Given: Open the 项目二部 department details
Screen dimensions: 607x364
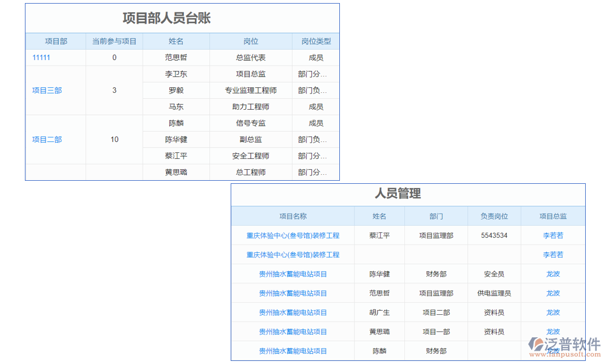Looking at the screenshot, I should [x=46, y=140].
